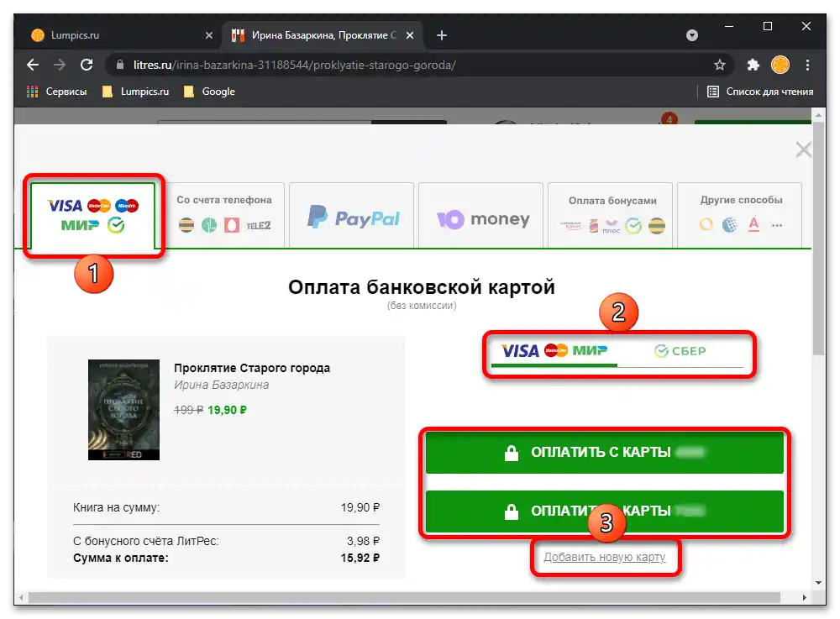Click the author name Ирина Базаркина
The height and width of the screenshot is (619, 840).
point(221,385)
